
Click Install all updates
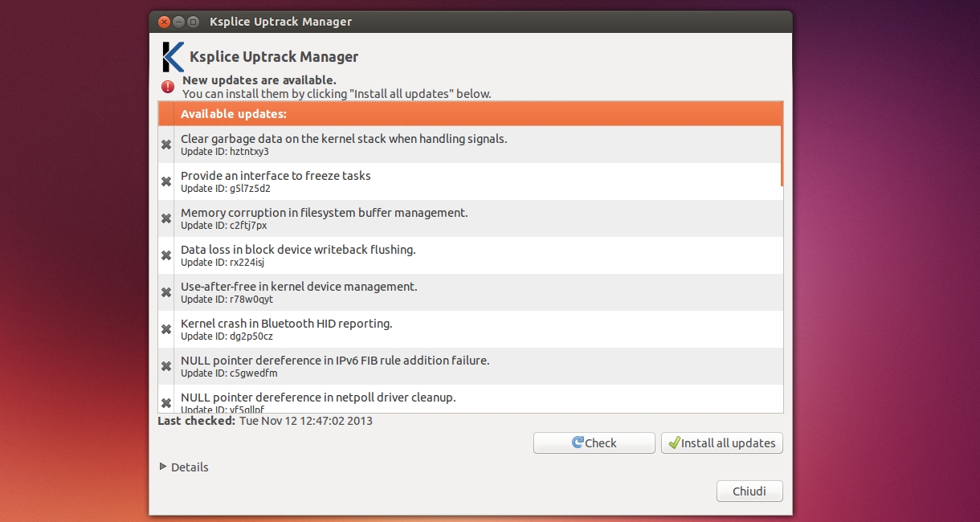[721, 442]
